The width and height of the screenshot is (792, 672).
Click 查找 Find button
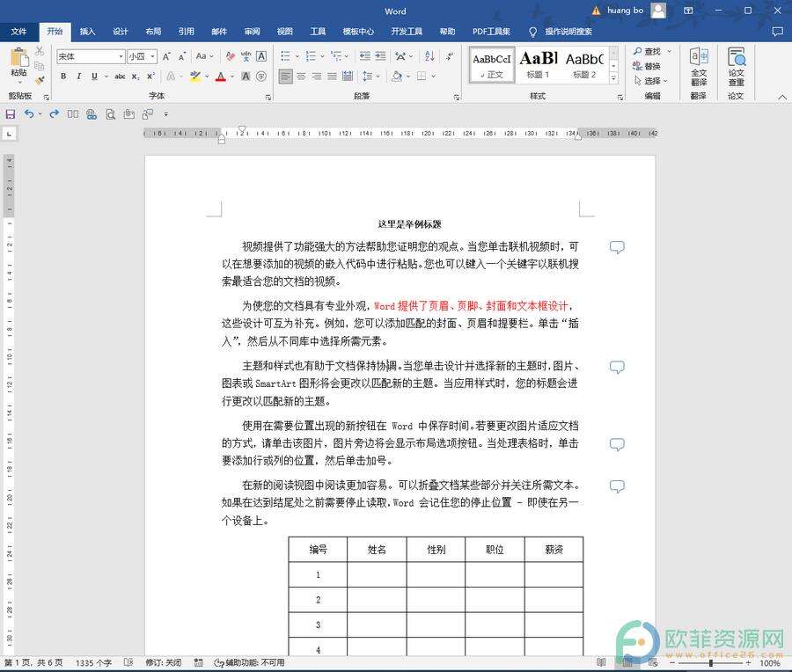click(x=648, y=52)
